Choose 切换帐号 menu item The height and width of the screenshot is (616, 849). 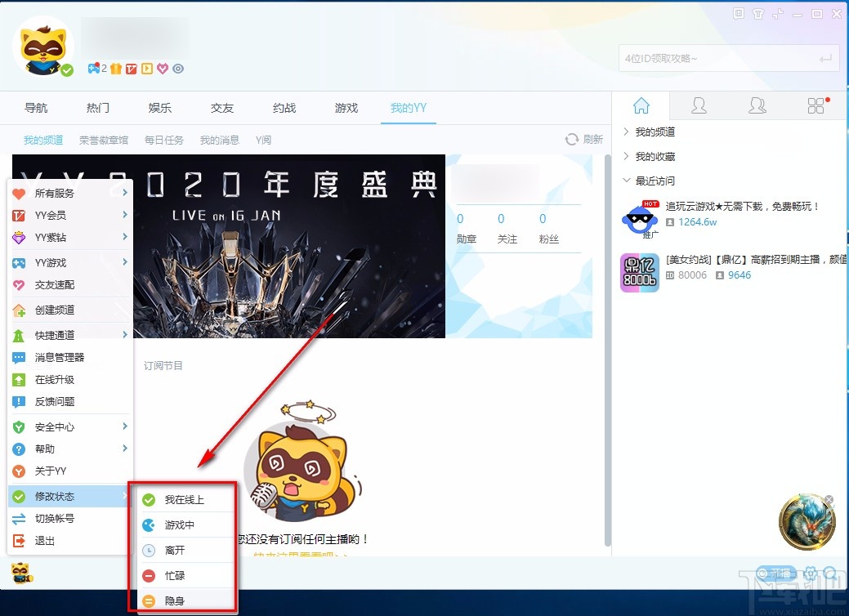pos(70,519)
